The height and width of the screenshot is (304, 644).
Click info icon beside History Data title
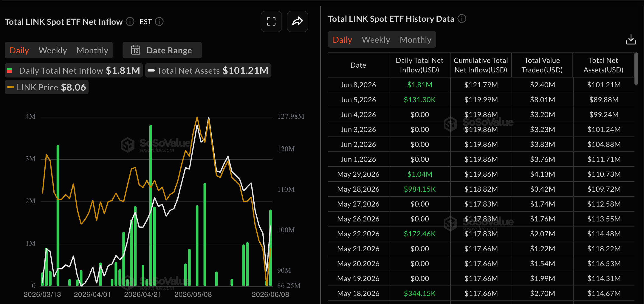click(x=462, y=18)
